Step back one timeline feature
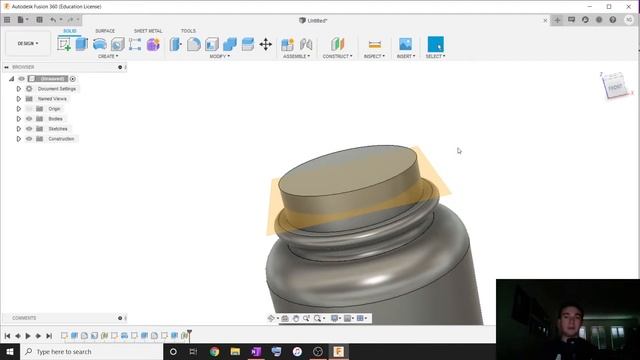640x360 pixels. pyautogui.click(x=18, y=336)
